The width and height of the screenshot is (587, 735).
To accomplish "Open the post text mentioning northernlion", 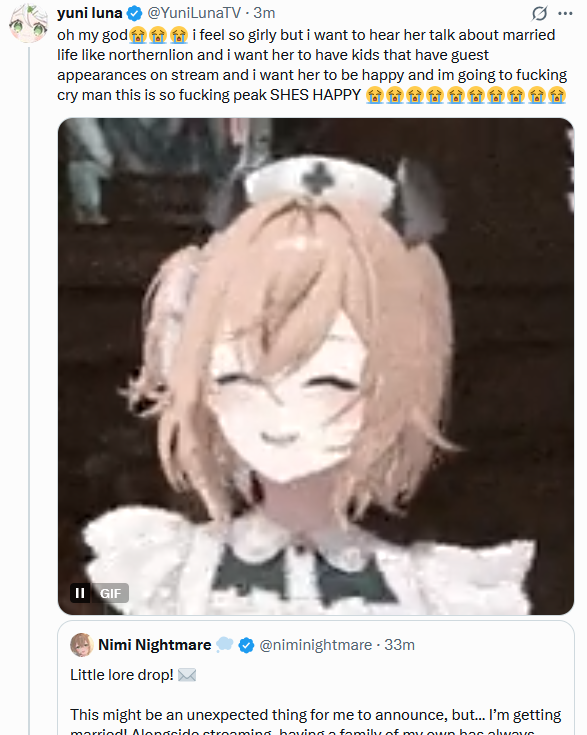I will tap(312, 65).
